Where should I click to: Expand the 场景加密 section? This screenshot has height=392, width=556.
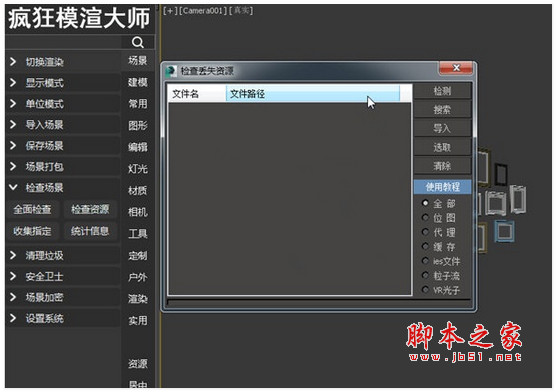click(x=63, y=297)
